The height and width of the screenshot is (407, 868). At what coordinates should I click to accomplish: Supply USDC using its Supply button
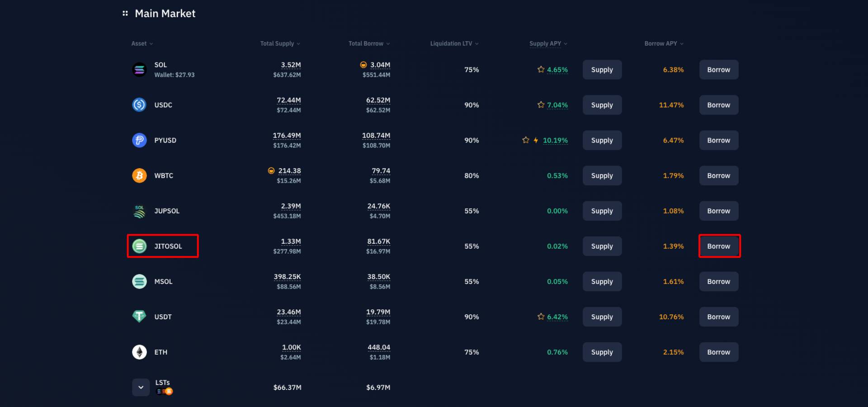602,105
